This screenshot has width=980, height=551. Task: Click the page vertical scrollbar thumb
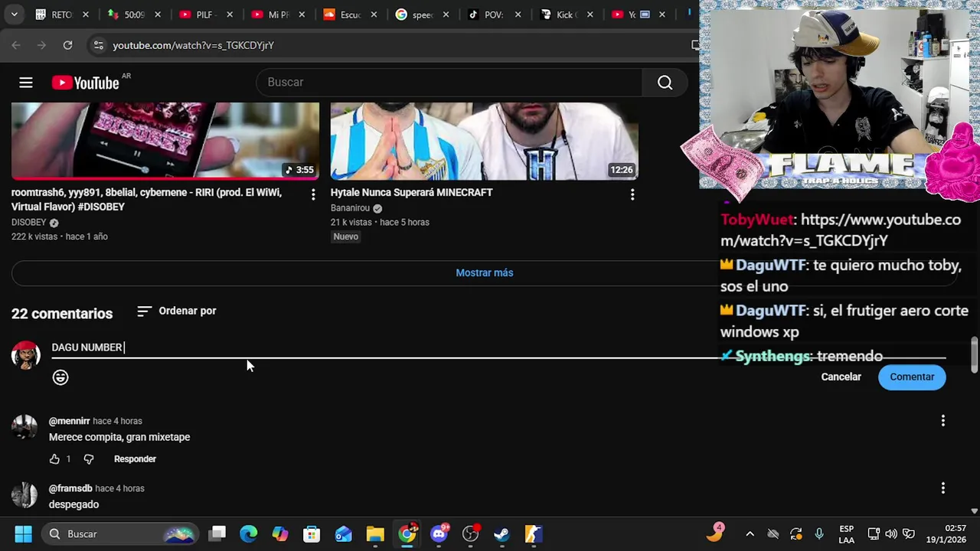974,354
